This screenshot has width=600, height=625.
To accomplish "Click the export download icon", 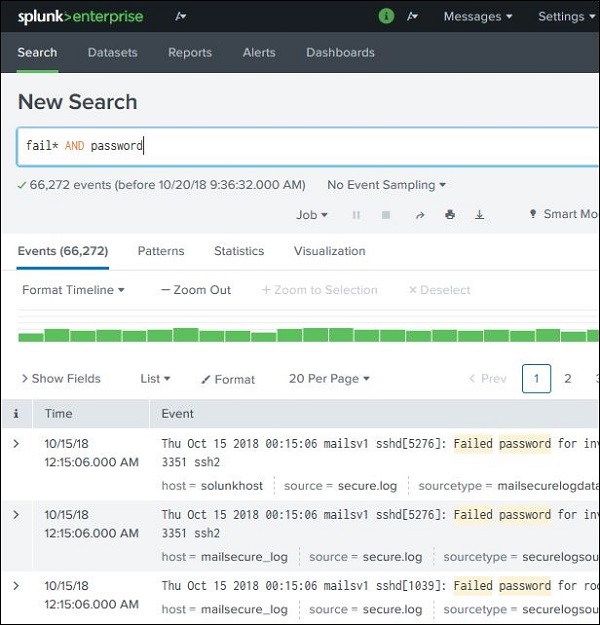I will [x=480, y=215].
